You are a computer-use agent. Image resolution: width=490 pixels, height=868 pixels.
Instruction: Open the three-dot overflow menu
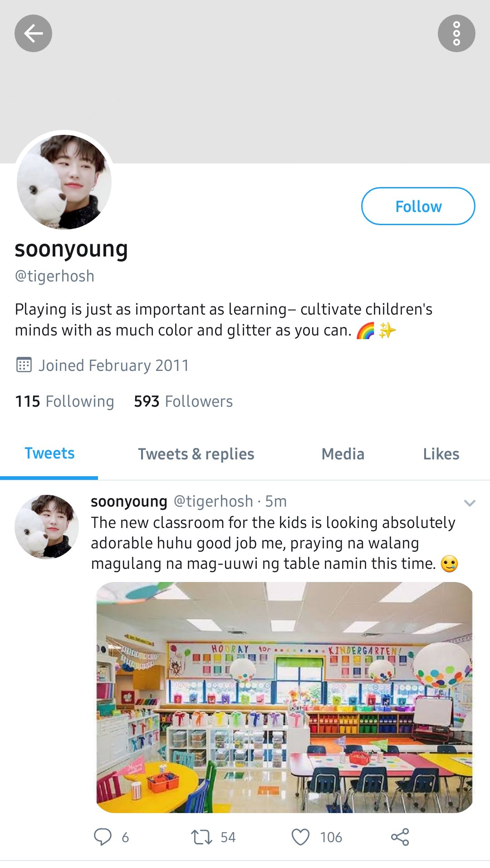tap(456, 33)
